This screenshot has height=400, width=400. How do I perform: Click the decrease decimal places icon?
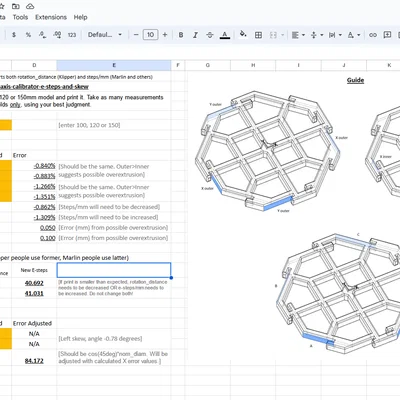tap(42, 35)
